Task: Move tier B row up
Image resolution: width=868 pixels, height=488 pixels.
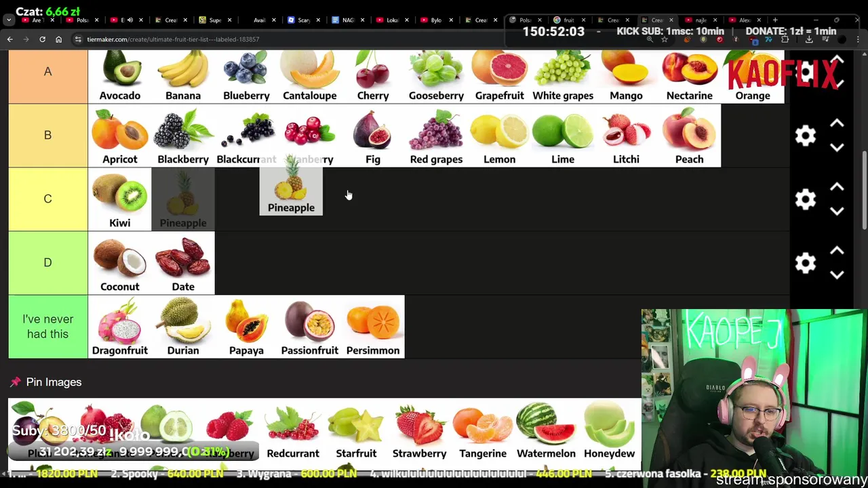Action: 837,123
